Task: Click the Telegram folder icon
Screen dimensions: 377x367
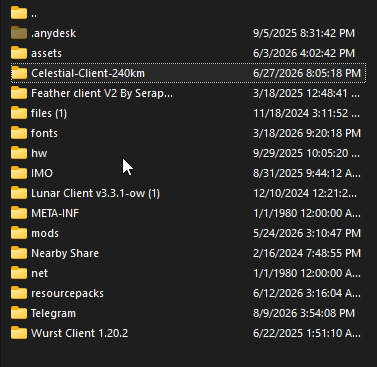Action: point(19,313)
